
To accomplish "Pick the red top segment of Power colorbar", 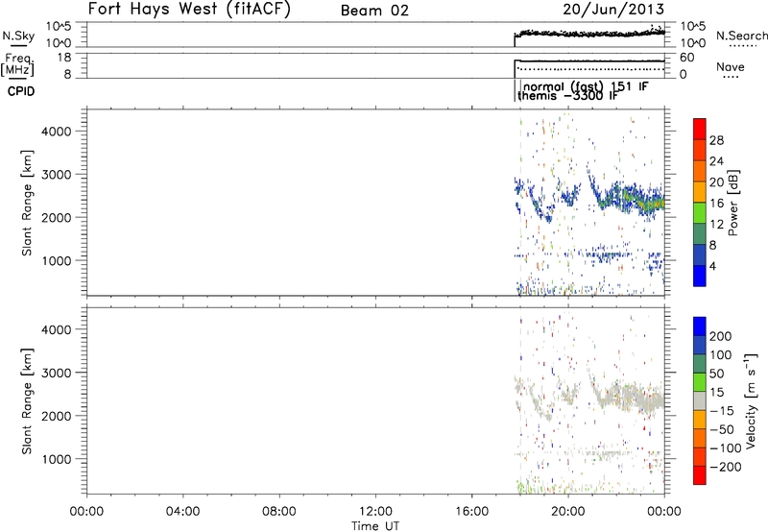I will [700, 129].
